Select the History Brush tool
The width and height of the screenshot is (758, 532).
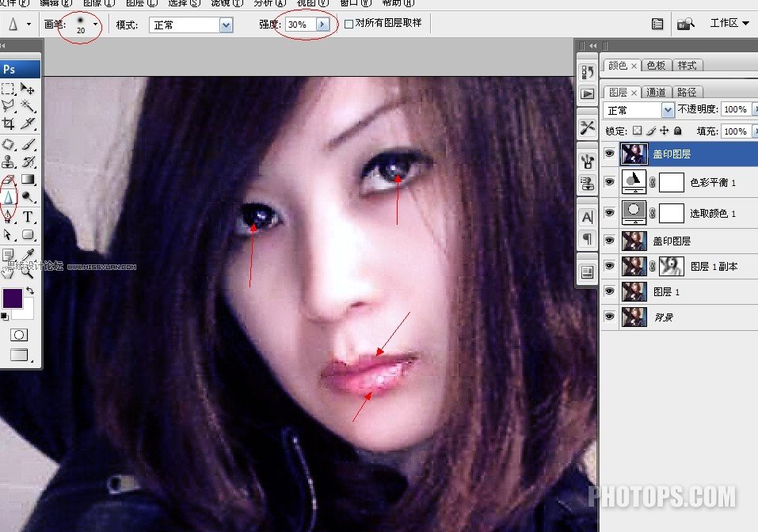click(x=28, y=161)
